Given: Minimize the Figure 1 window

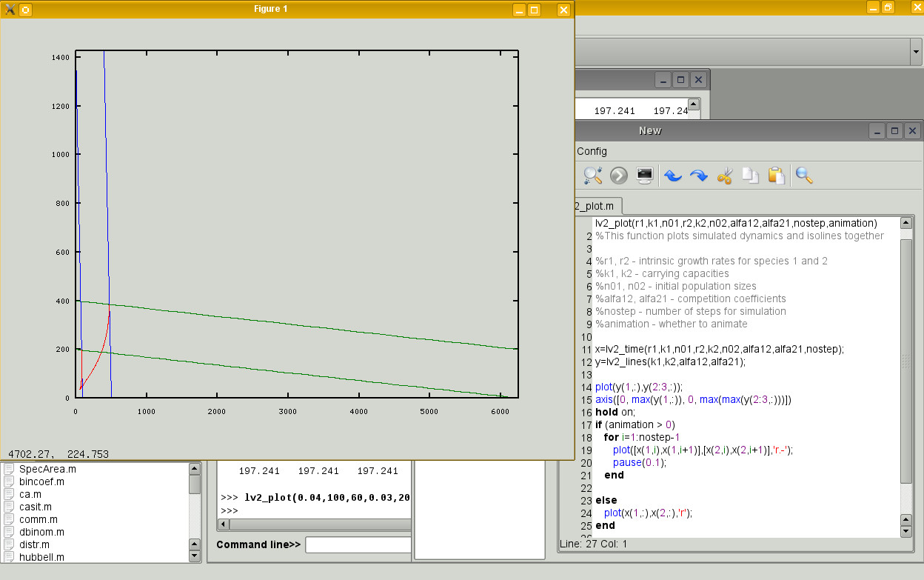Looking at the screenshot, I should pos(520,10).
